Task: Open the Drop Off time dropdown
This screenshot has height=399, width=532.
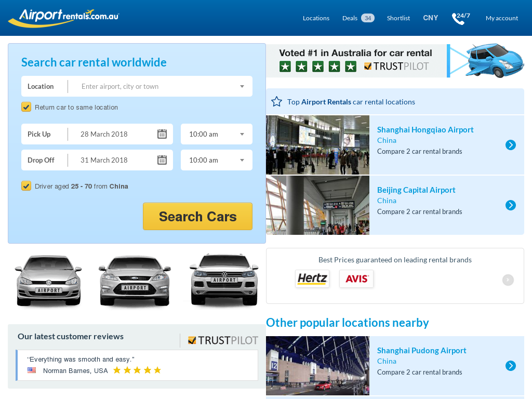Action: [217, 160]
